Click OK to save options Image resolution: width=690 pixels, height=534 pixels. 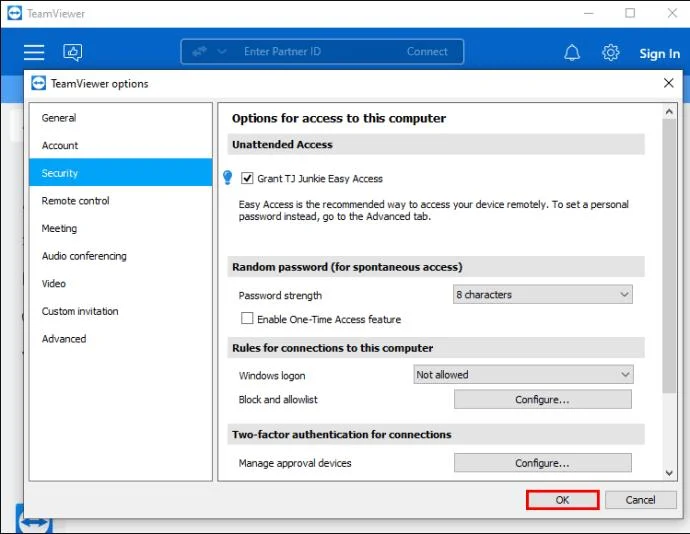point(562,500)
